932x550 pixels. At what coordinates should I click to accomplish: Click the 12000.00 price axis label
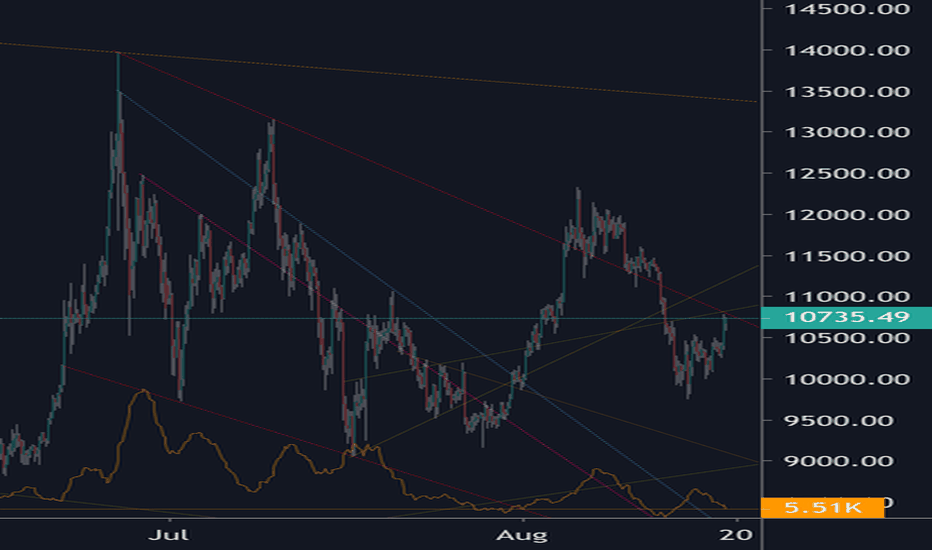847,215
